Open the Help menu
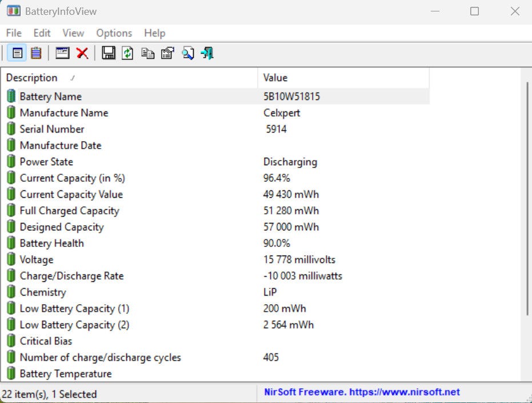 pos(155,33)
